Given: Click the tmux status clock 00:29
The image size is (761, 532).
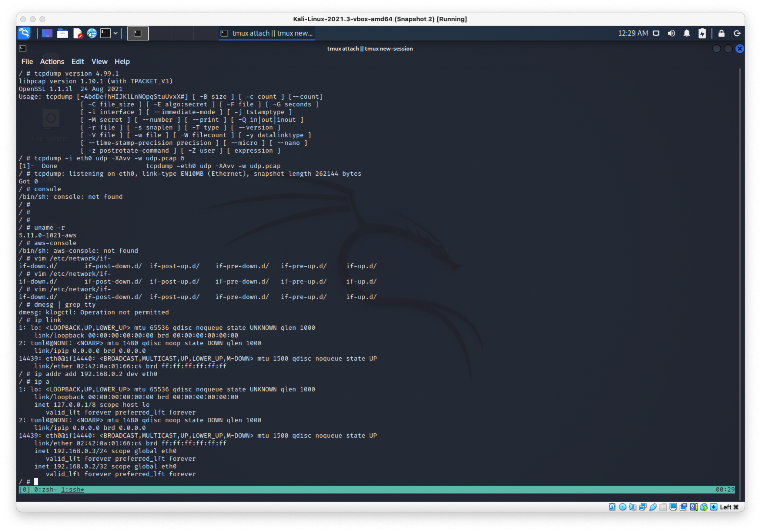Looking at the screenshot, I should click(725, 490).
